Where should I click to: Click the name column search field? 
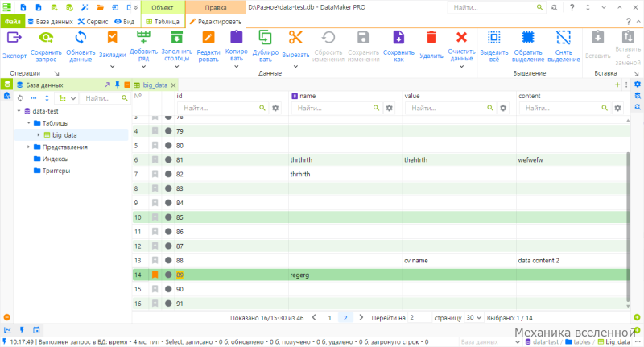pyautogui.click(x=331, y=108)
